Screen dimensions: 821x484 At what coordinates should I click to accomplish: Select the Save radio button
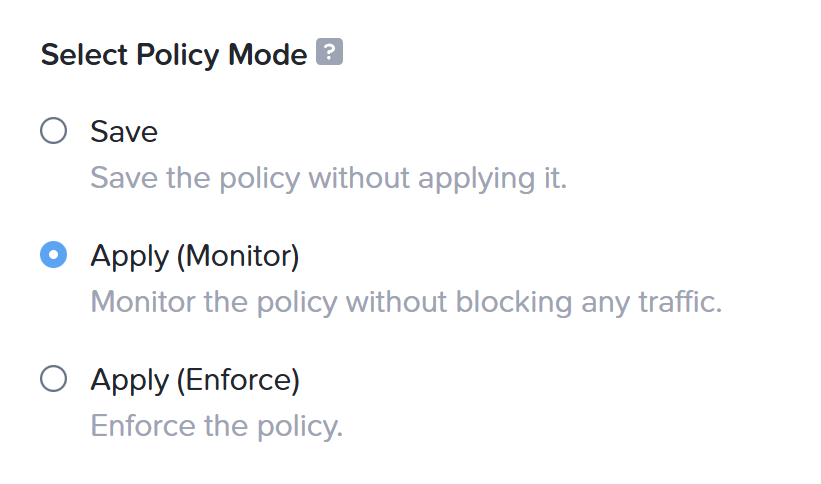tap(53, 130)
